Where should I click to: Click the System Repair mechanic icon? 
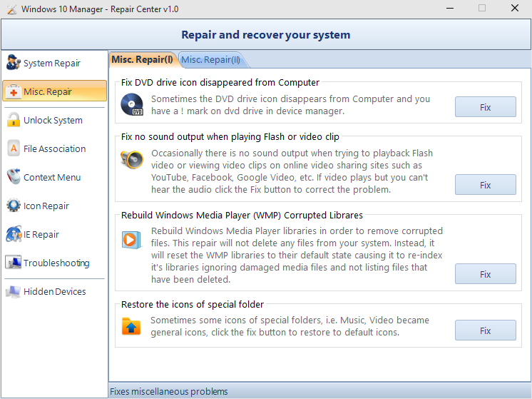point(14,63)
